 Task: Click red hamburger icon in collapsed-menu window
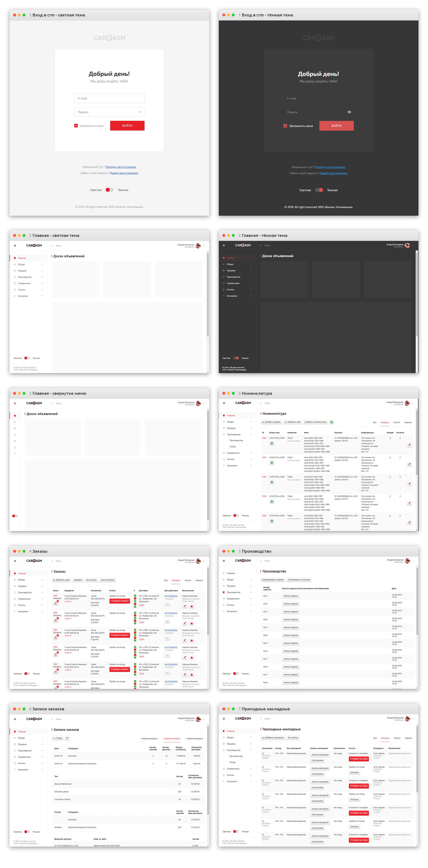pos(15,403)
